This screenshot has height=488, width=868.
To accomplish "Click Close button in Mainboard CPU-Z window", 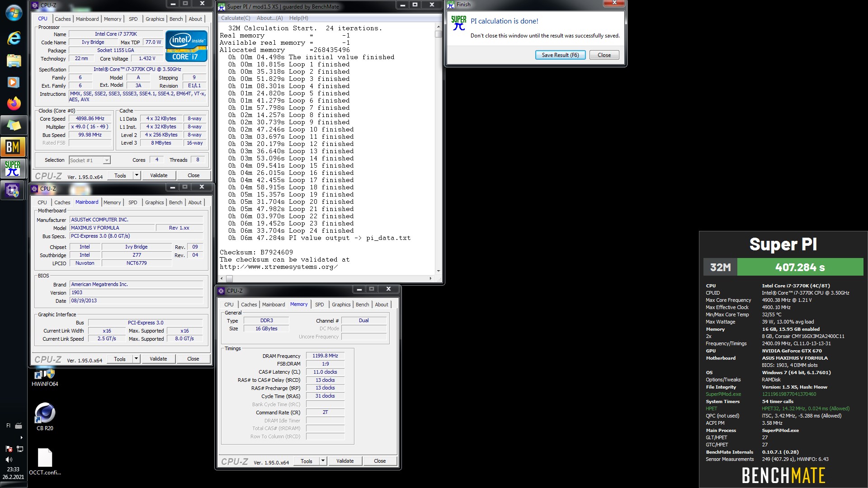I will (x=193, y=359).
